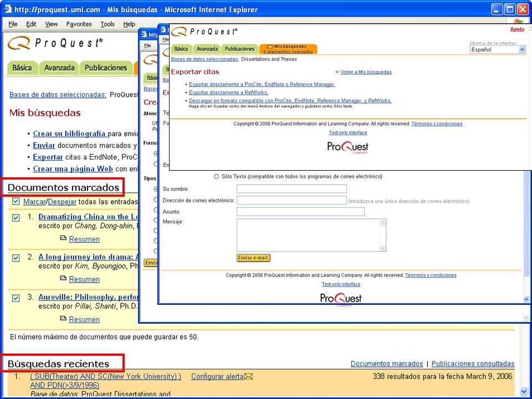Open the Dramatizing China document title
532x399 pixels.
pyautogui.click(x=88, y=217)
